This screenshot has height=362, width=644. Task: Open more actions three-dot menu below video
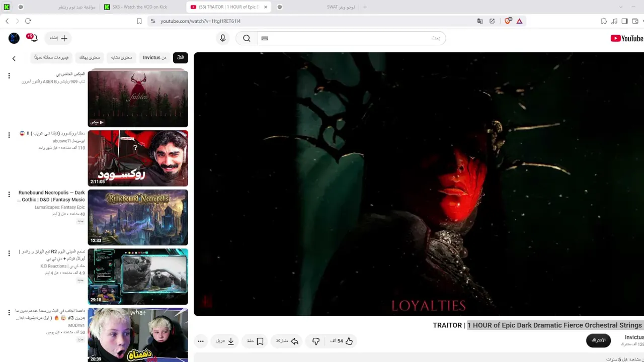[201, 341]
